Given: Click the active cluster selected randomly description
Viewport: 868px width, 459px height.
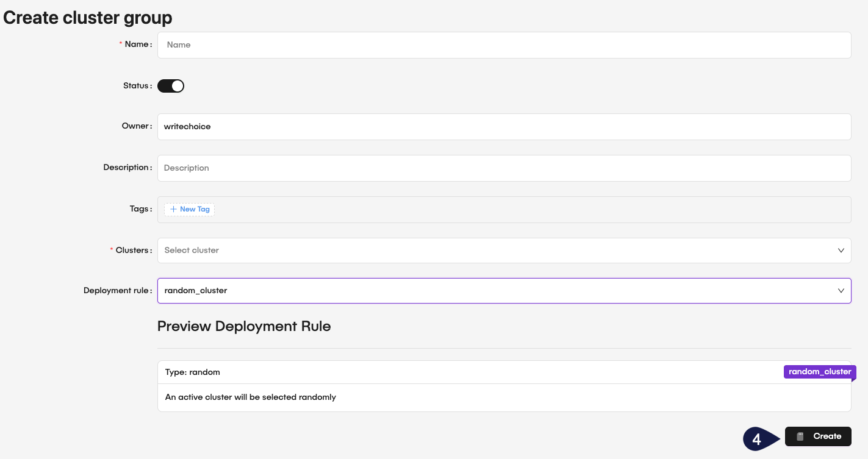Looking at the screenshot, I should click(251, 397).
